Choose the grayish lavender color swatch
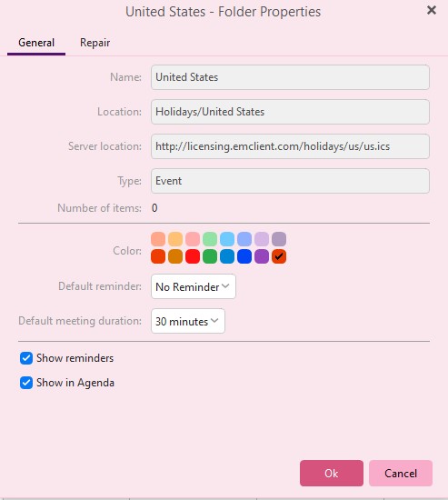This screenshot has height=500, width=448. [279, 239]
